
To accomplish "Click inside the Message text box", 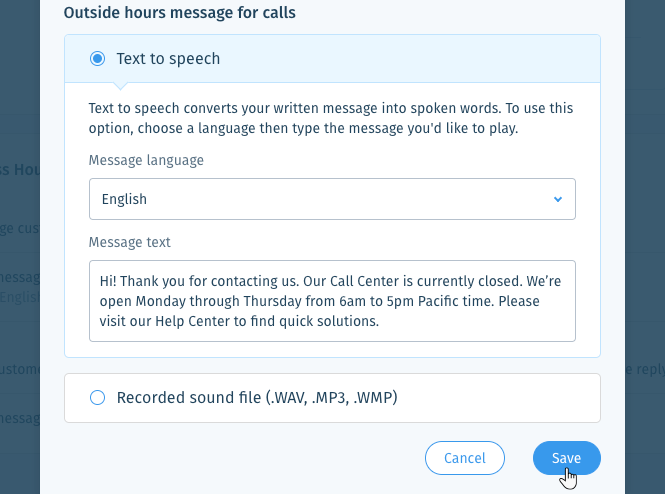I will click(332, 301).
